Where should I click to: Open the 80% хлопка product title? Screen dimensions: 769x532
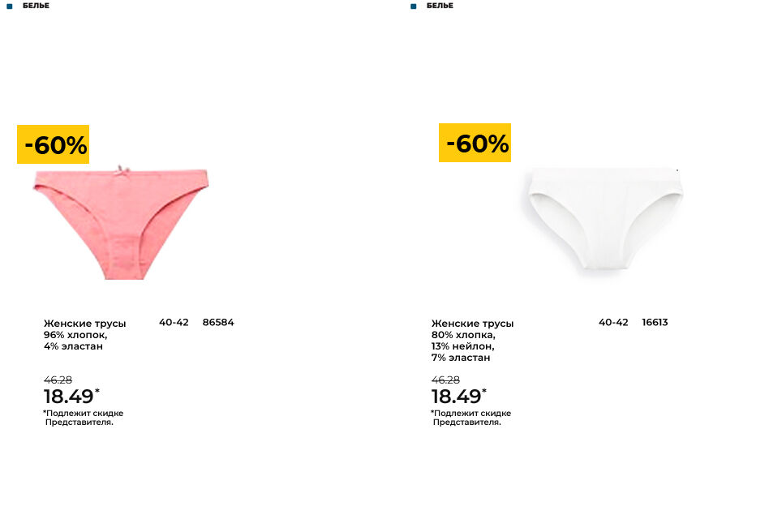click(472, 341)
